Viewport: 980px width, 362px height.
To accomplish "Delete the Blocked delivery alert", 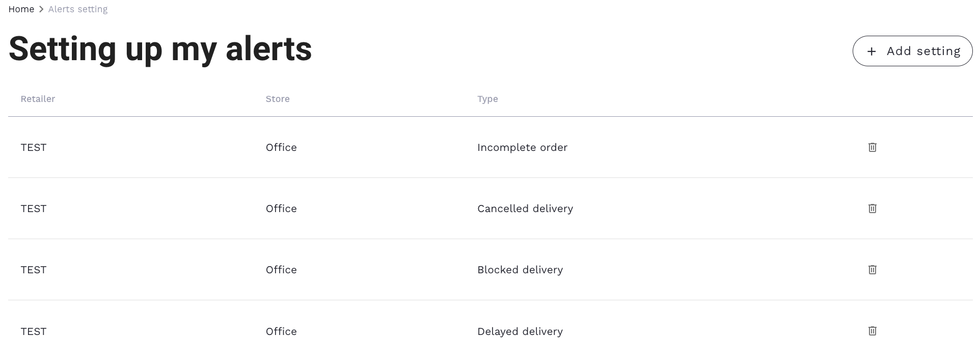I will tap(872, 270).
